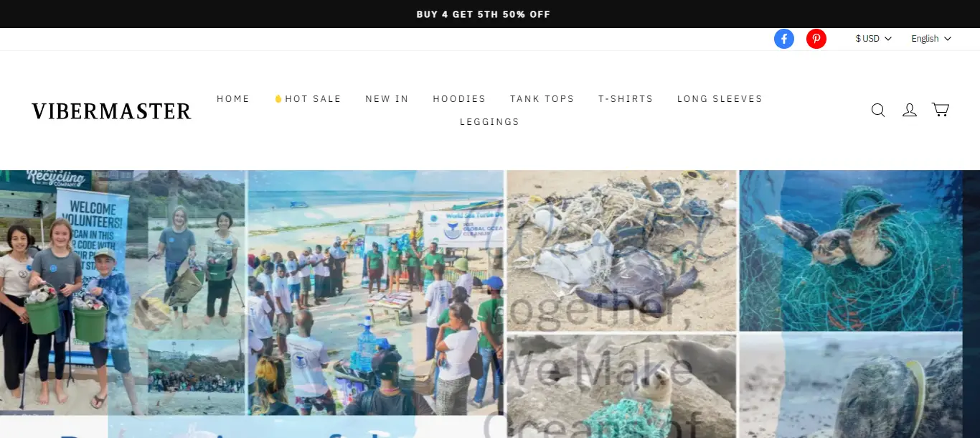Open the Facebook social icon
Image resolution: width=980 pixels, height=438 pixels.
(784, 39)
